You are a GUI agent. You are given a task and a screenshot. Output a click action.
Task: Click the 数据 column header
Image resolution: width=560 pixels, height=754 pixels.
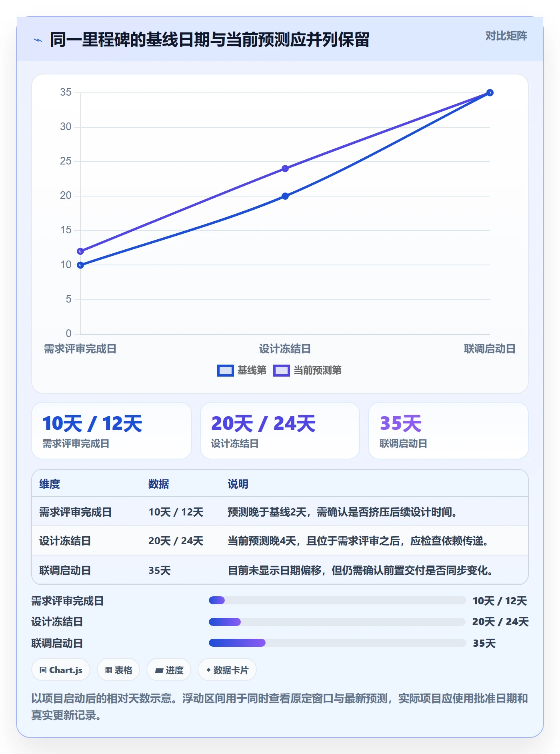[159, 484]
